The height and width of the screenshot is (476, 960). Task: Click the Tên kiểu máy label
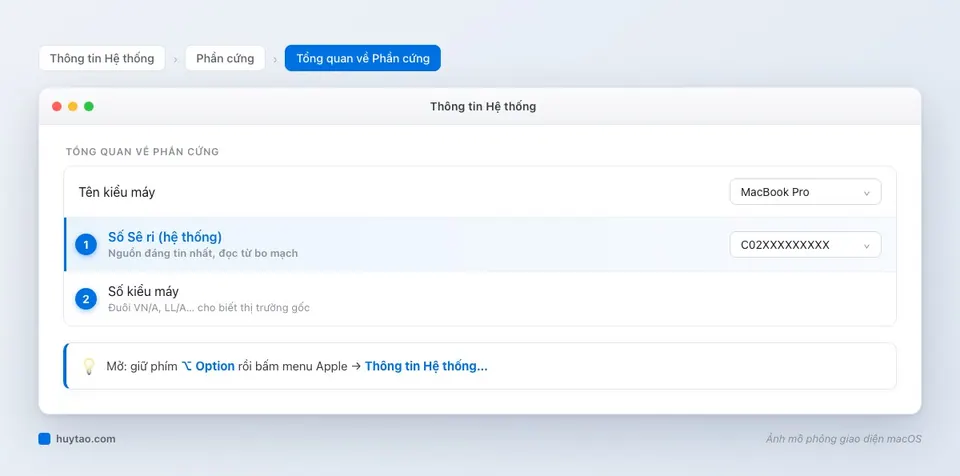(117, 192)
